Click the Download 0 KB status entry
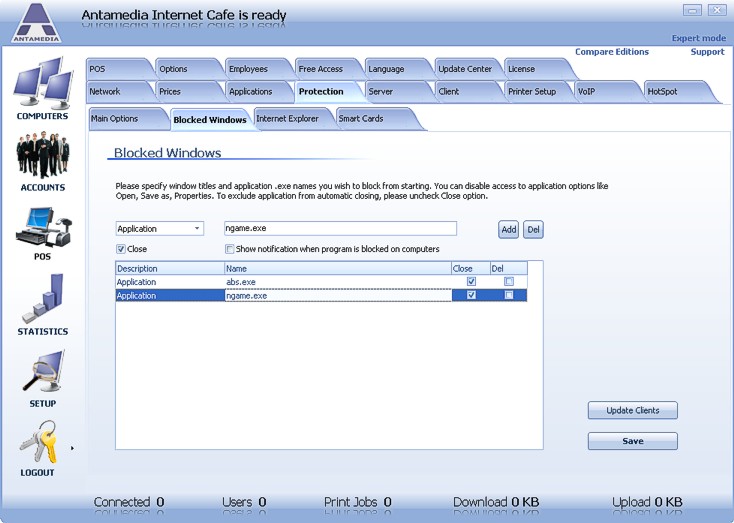Image resolution: width=734 pixels, height=523 pixels. pos(496,502)
